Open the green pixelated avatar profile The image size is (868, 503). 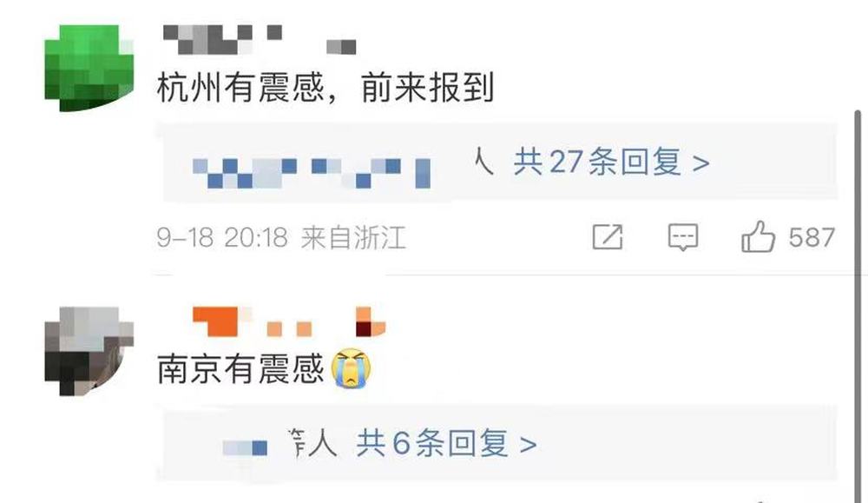(89, 68)
